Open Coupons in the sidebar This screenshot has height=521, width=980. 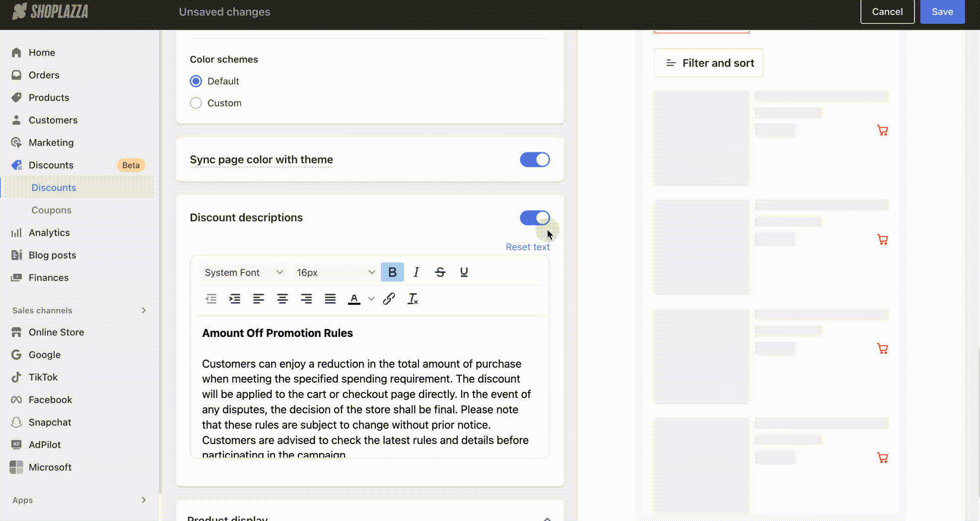51,210
